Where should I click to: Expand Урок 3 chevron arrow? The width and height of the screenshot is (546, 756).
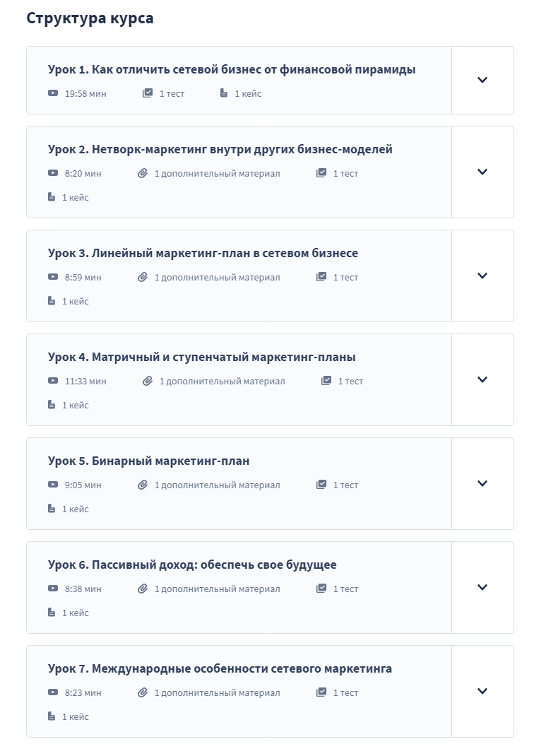pos(482,276)
